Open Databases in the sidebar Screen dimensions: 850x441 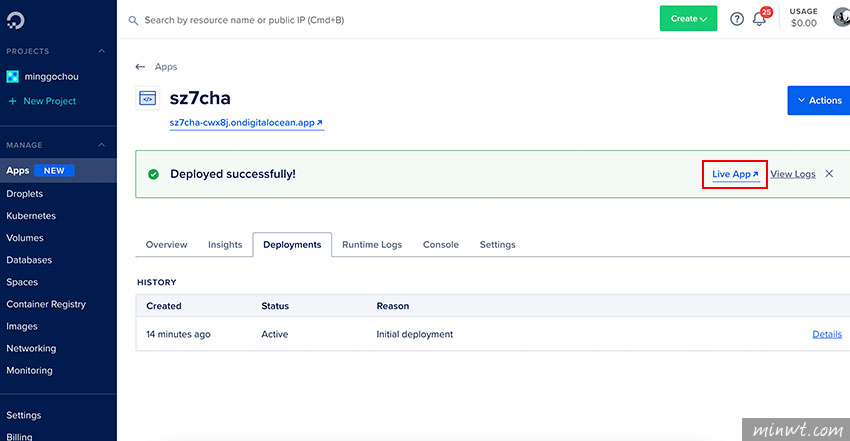pos(29,260)
